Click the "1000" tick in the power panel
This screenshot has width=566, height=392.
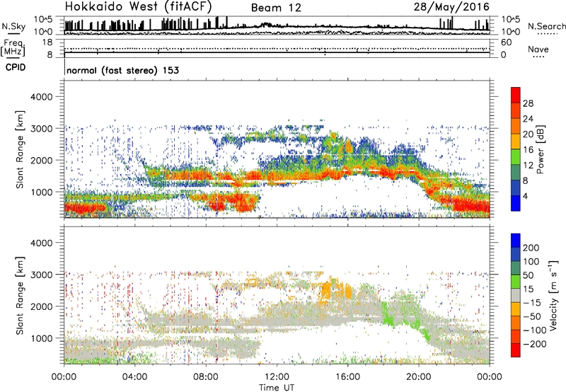(x=42, y=192)
